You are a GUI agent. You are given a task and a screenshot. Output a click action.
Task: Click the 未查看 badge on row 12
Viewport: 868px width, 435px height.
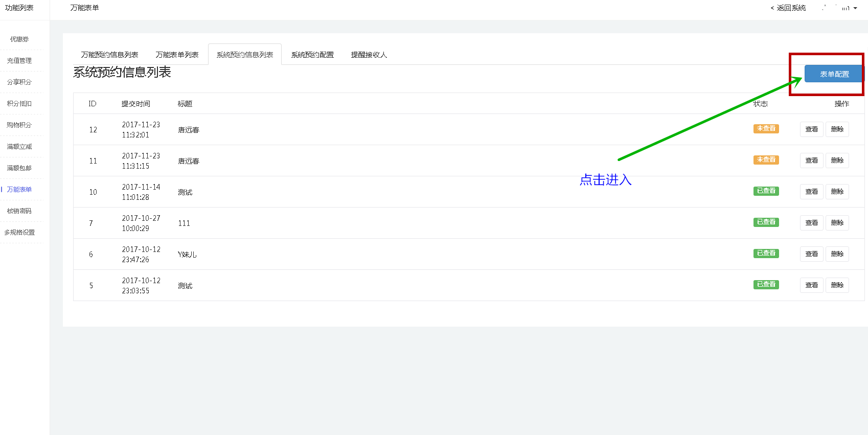coord(766,129)
